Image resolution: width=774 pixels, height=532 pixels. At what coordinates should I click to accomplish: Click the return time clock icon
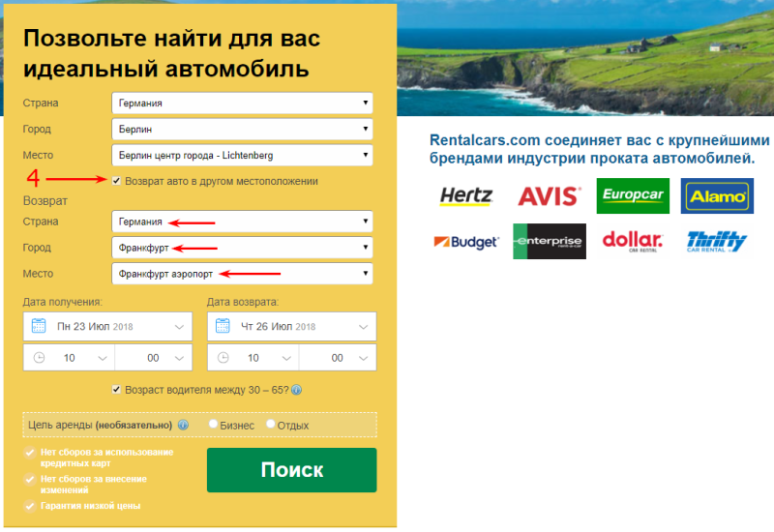click(x=223, y=358)
